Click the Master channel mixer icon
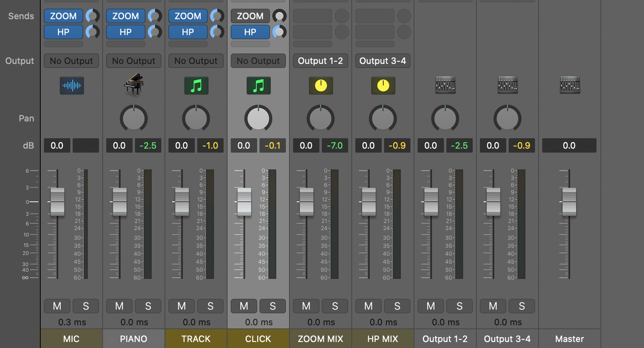 [570, 85]
